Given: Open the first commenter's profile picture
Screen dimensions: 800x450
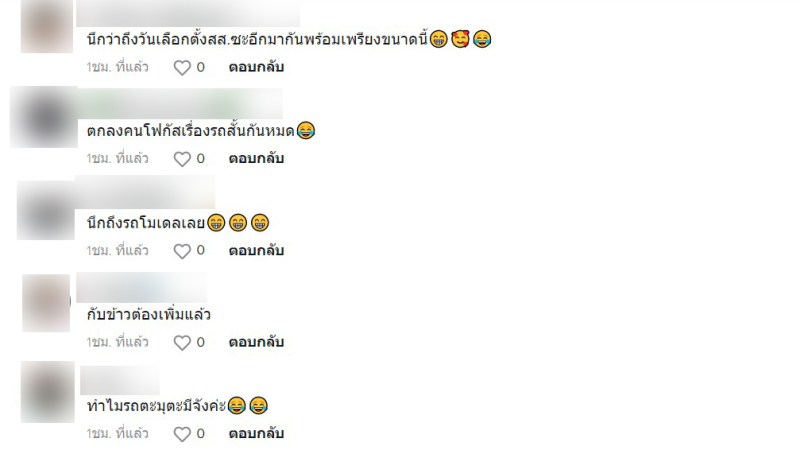Looking at the screenshot, I should point(46,26).
